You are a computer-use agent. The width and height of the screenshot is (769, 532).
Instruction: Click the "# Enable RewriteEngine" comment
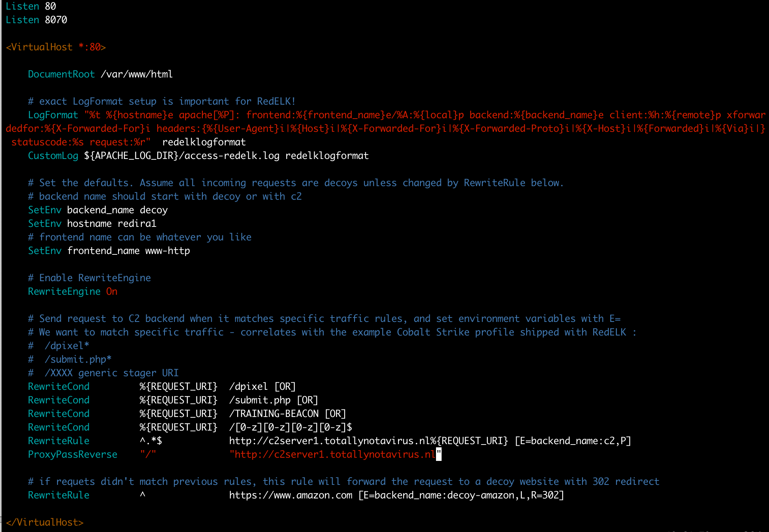pos(89,278)
